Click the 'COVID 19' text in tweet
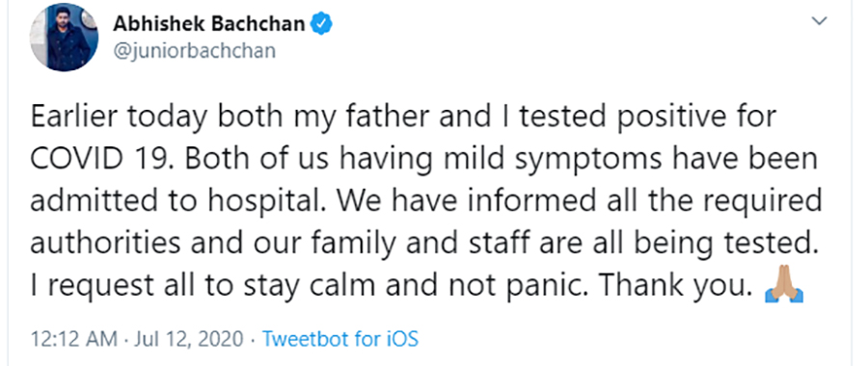This screenshot has height=366, width=868. tap(98, 159)
